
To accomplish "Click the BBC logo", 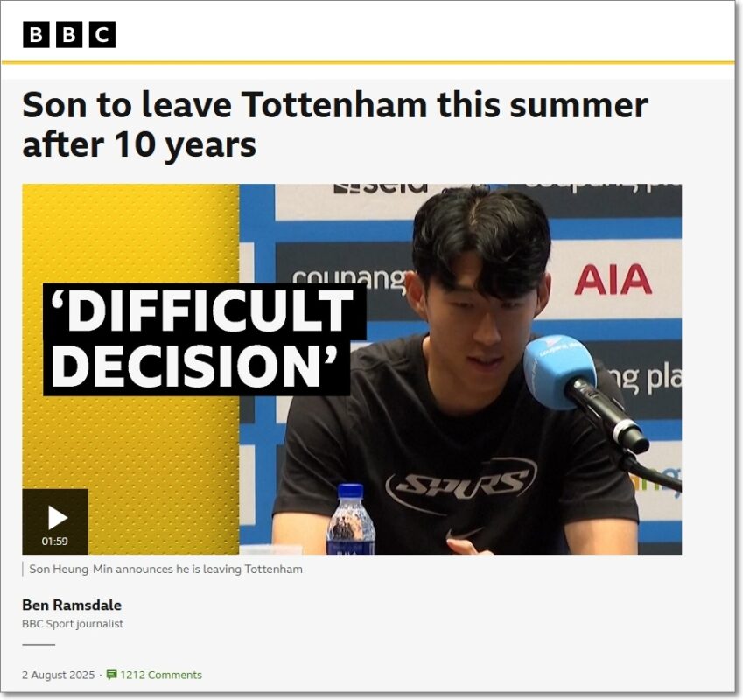I will pyautogui.click(x=69, y=35).
